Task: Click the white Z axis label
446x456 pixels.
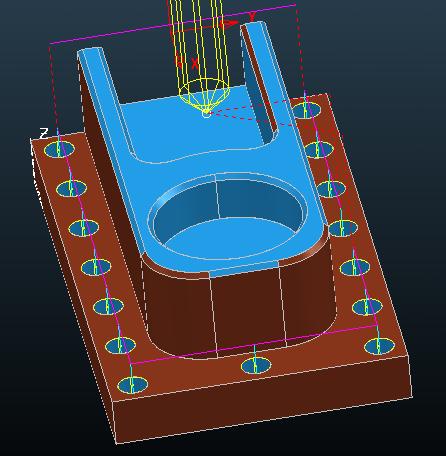Action: [x=44, y=133]
